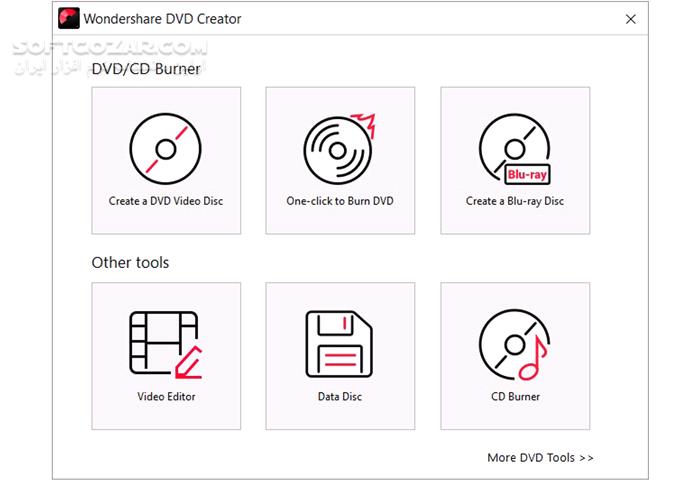This screenshot has width=700, height=480.
Task: Click the "One-click to Burn DVD" label
Action: pyautogui.click(x=340, y=201)
